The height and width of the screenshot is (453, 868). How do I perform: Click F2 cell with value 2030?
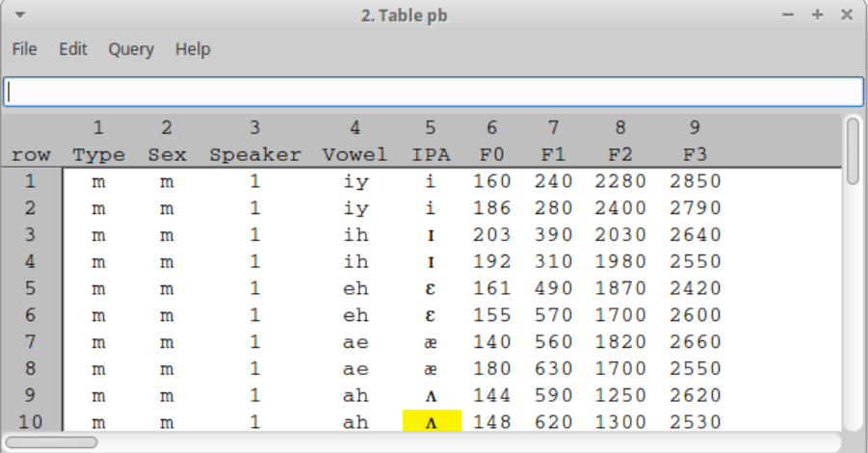tap(620, 235)
